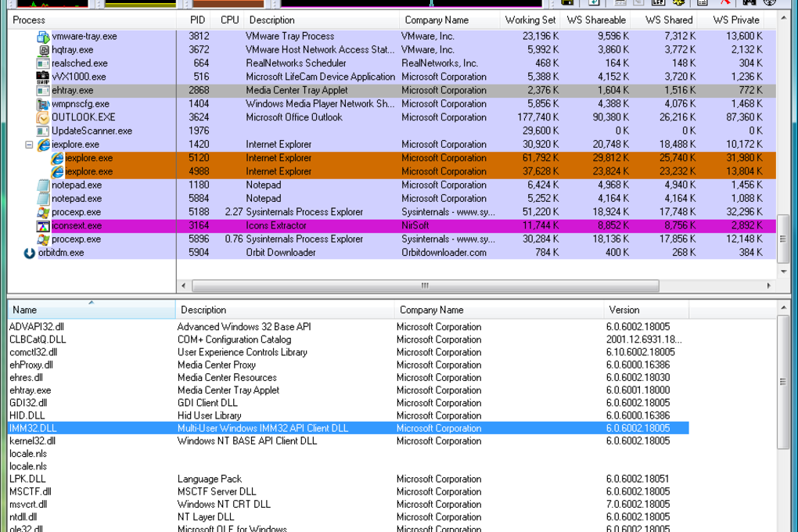
Task: Select the LPK.DLL row
Action: coord(349,479)
